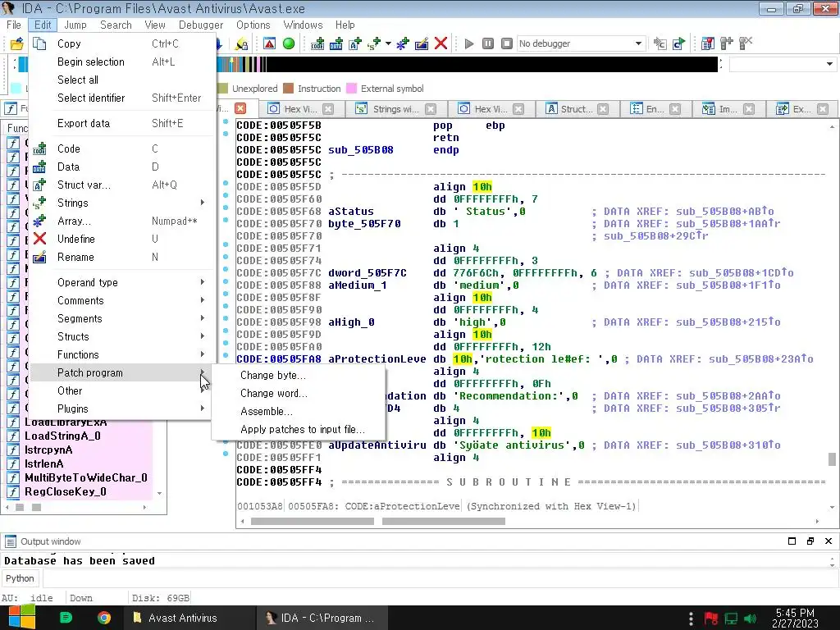Switch to the Strings window tab
This screenshot has height=630, width=840.
point(395,109)
